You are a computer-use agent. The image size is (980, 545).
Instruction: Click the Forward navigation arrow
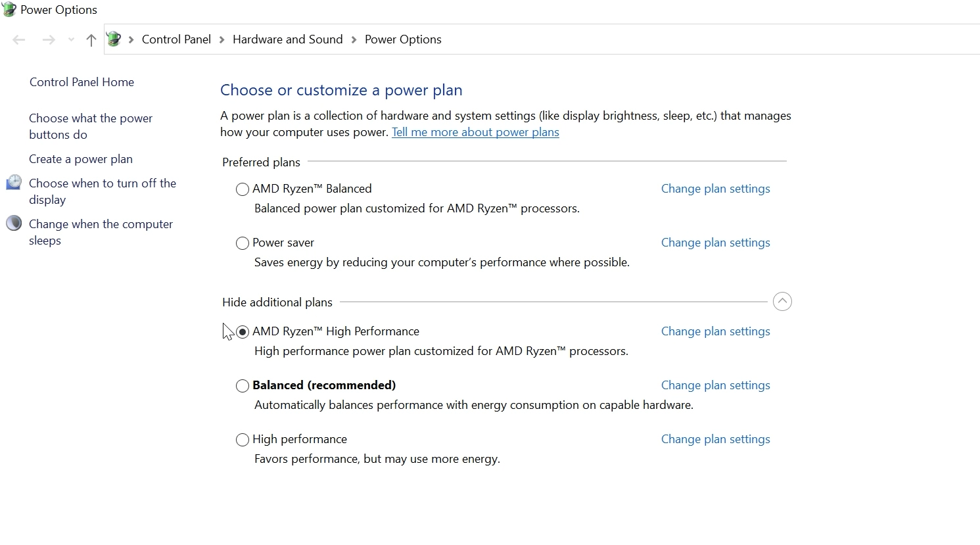(49, 40)
